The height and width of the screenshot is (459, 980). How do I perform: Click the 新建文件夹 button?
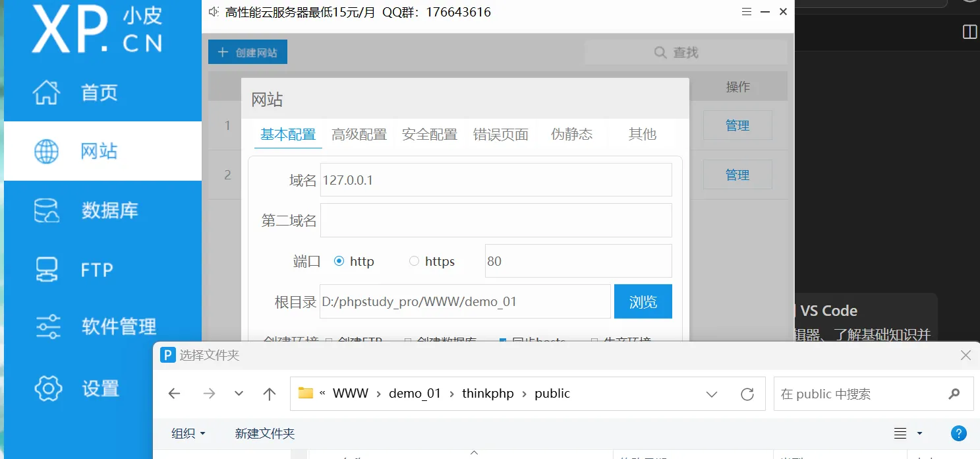click(264, 433)
